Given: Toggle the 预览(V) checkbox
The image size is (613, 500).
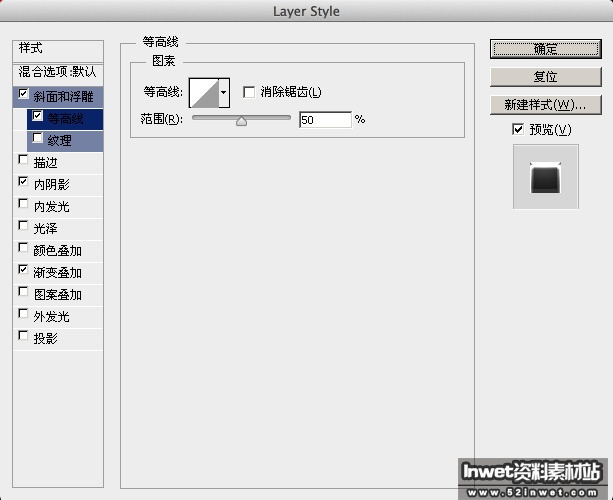Looking at the screenshot, I should pyautogui.click(x=518, y=129).
